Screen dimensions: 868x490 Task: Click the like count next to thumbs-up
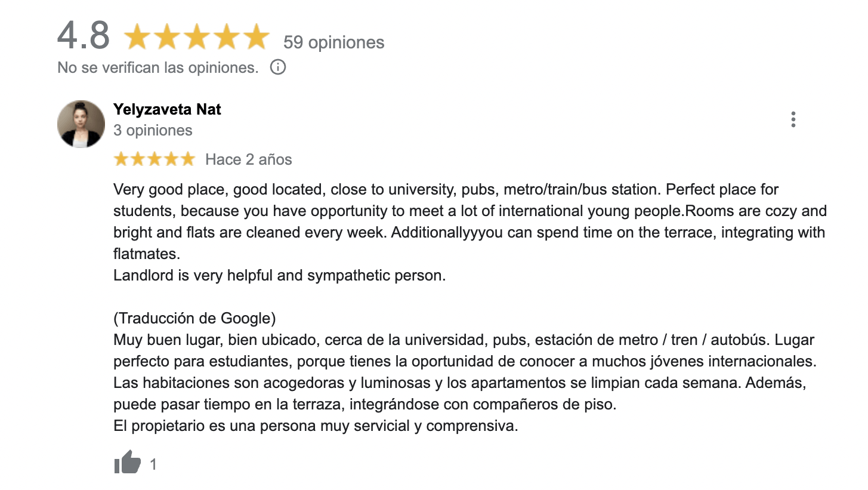(153, 464)
